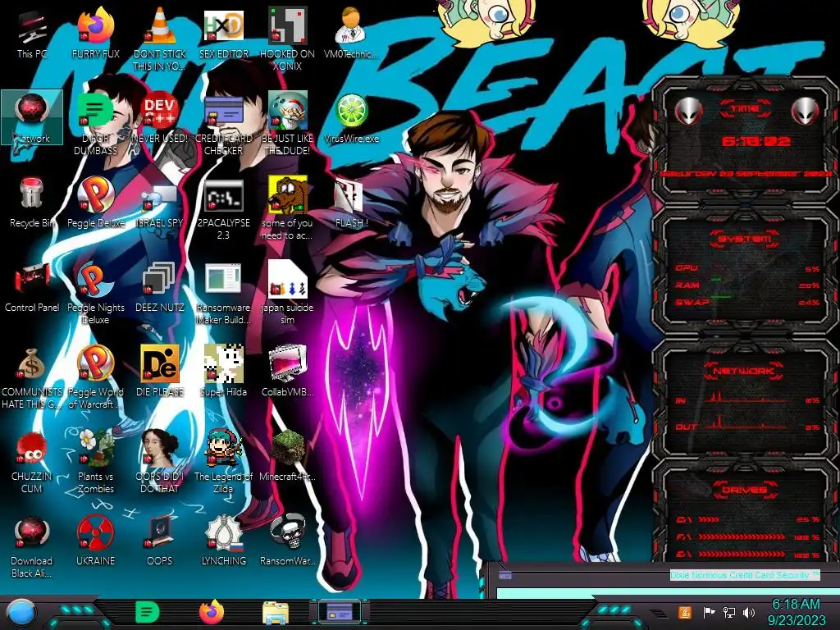
Task: Open the HOOKED ON XONIX game icon
Action: [x=287, y=39]
